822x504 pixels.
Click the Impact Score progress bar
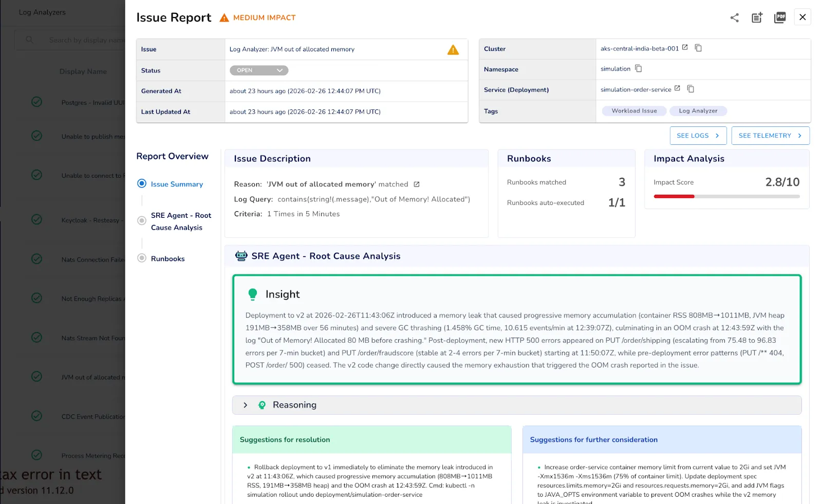(726, 196)
